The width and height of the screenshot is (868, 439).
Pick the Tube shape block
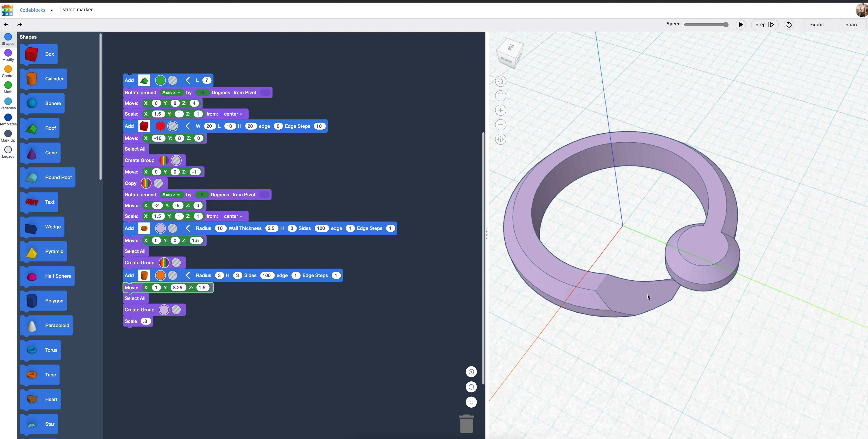(x=40, y=375)
